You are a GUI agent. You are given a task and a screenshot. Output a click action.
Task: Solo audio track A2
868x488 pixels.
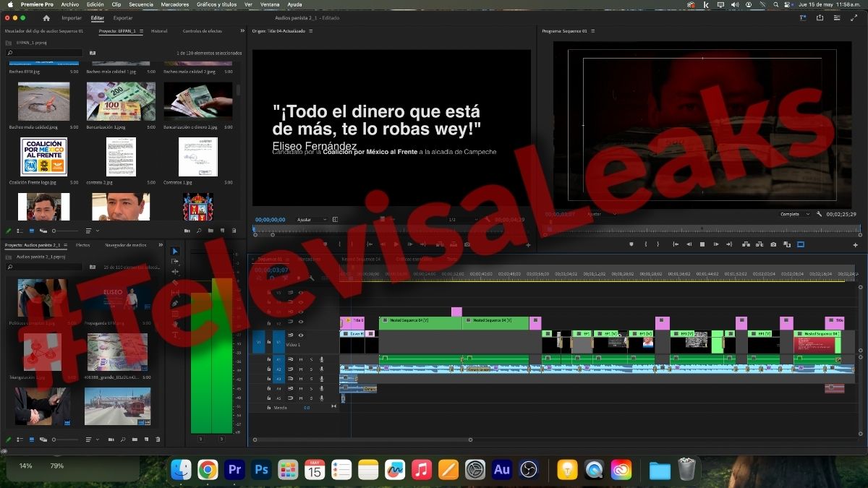pos(311,369)
